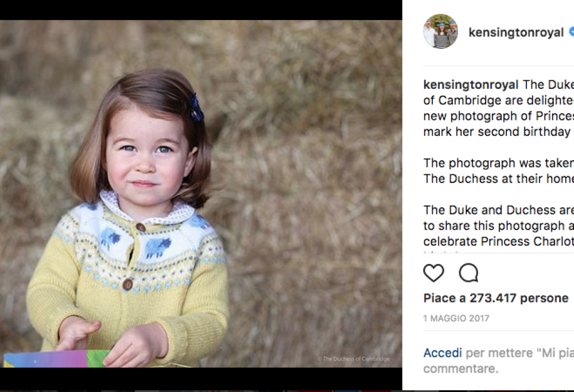Click the child's face in the photo

pyautogui.click(x=148, y=158)
